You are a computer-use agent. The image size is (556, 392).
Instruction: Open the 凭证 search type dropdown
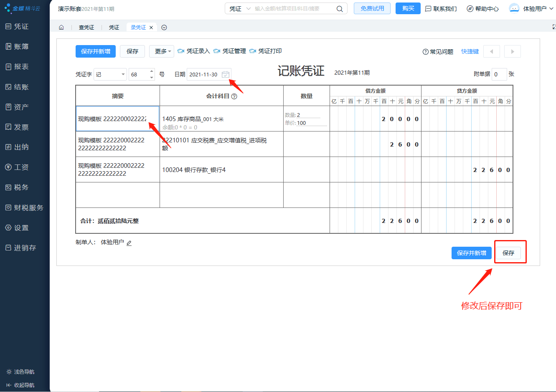tap(240, 9)
